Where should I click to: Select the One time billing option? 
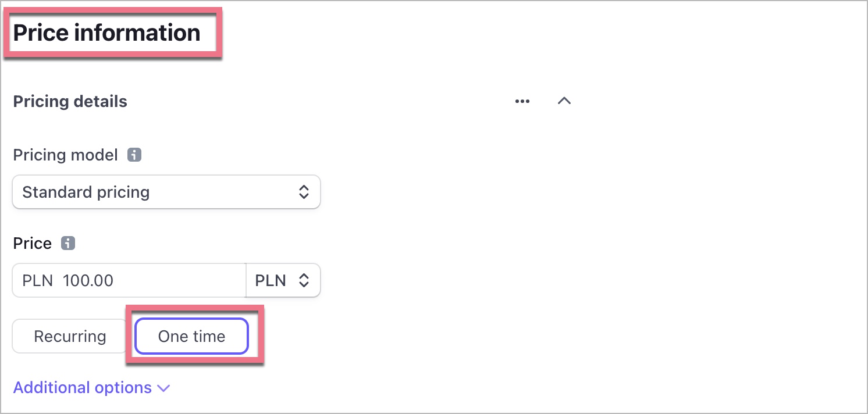pyautogui.click(x=191, y=337)
